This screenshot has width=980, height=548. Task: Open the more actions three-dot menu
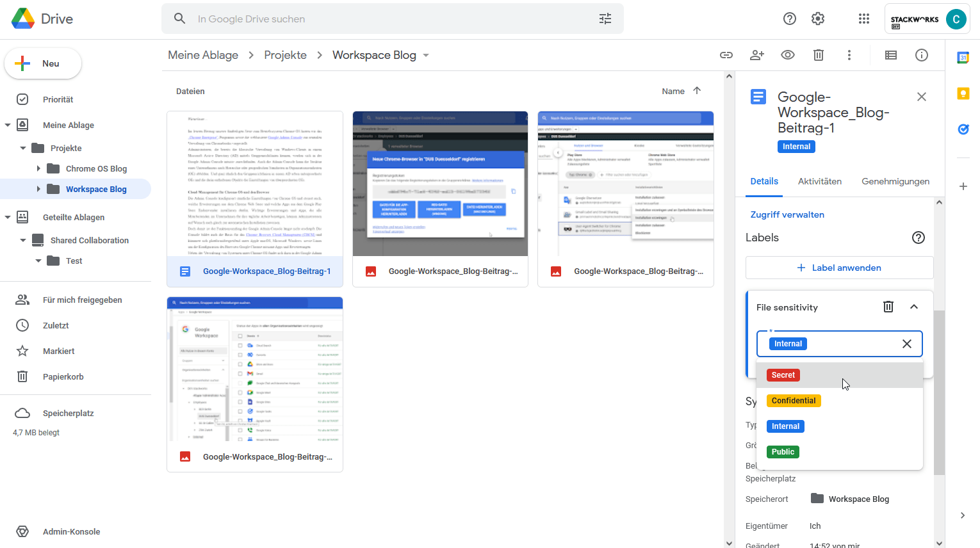(x=849, y=55)
